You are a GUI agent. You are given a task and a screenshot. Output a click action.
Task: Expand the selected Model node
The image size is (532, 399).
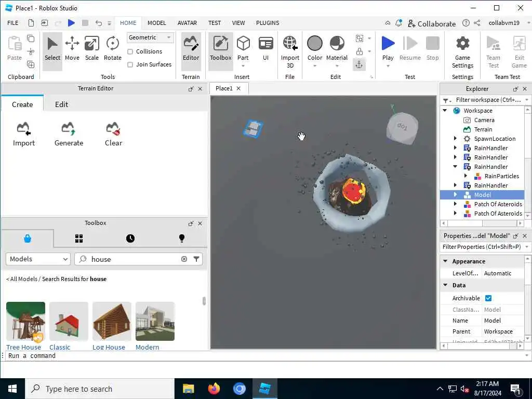click(x=455, y=194)
